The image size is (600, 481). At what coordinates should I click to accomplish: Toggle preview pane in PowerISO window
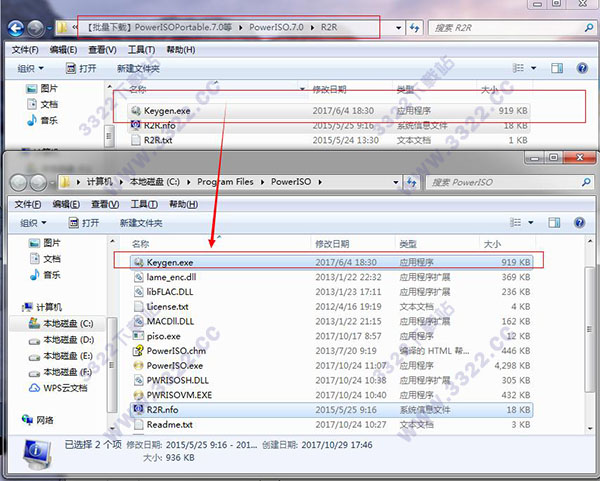click(554, 222)
